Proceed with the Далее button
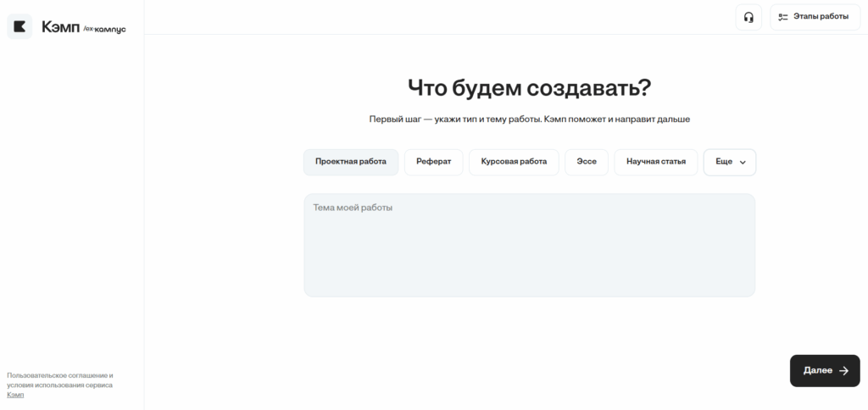The image size is (868, 410). pos(825,371)
